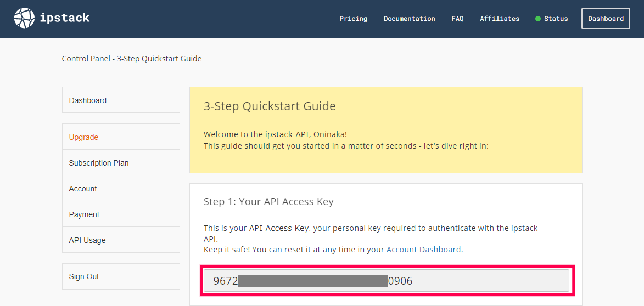Screen dimensions: 644x306
Task: View API Usage from the sidebar
Action: tap(121, 240)
